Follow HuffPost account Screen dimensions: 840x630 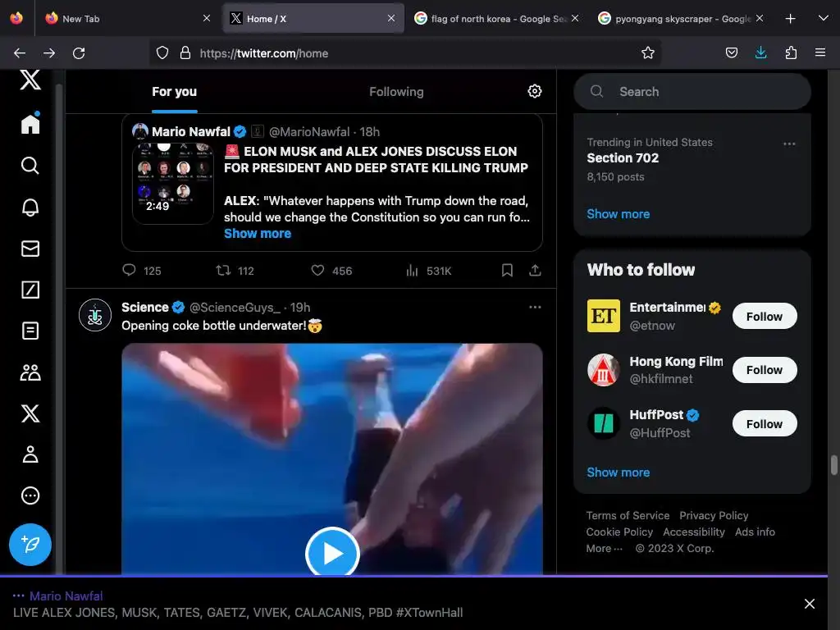click(x=765, y=424)
